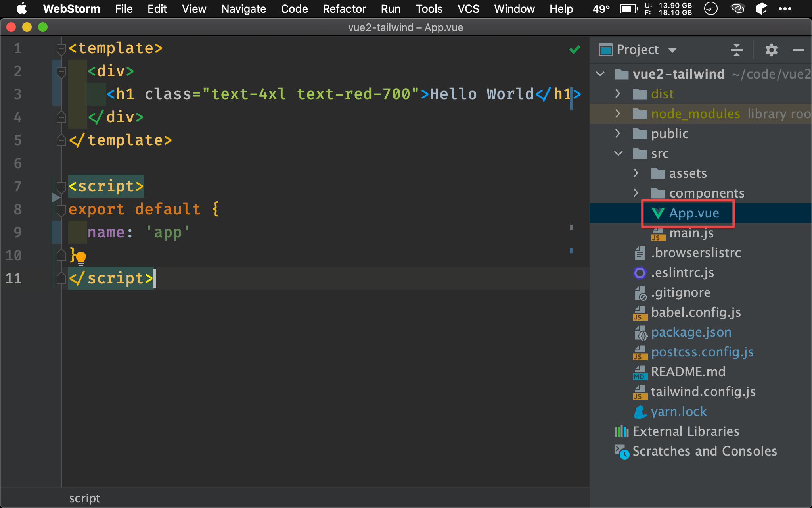Select .gitignore file

click(681, 292)
